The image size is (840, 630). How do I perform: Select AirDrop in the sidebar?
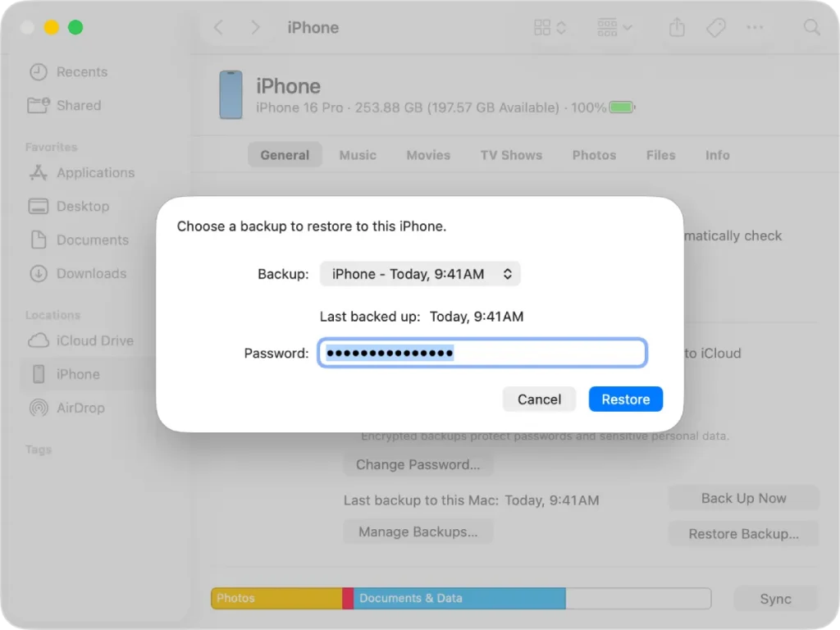click(x=78, y=408)
